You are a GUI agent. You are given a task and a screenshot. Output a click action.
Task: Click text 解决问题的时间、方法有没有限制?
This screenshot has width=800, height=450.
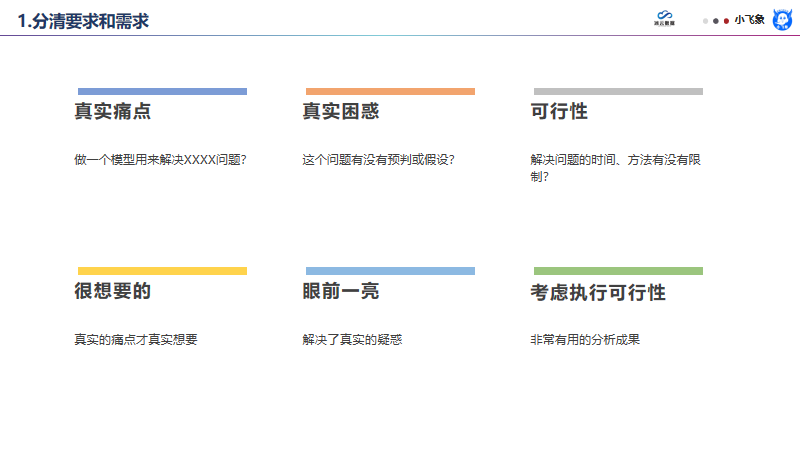pos(615,168)
